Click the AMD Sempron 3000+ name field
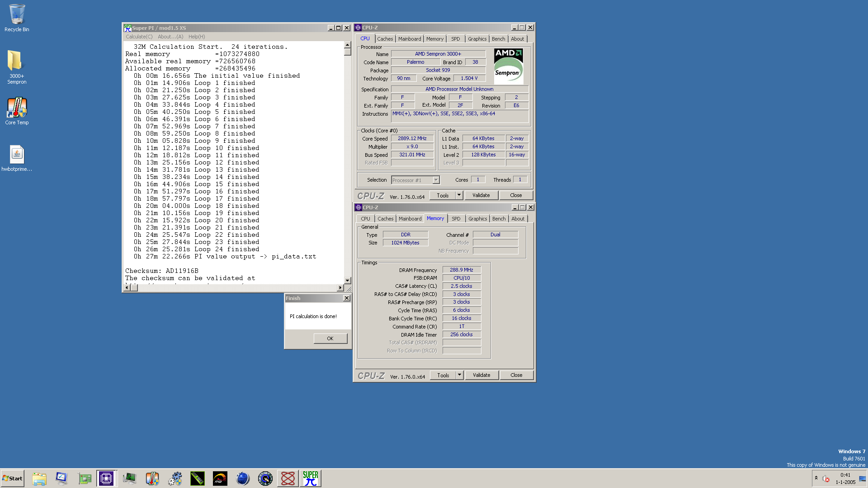The image size is (868, 488). tap(438, 54)
